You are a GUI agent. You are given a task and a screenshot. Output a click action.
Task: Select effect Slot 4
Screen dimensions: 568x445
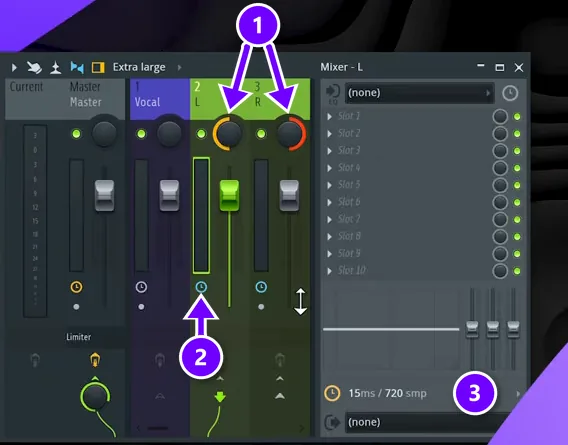(349, 168)
